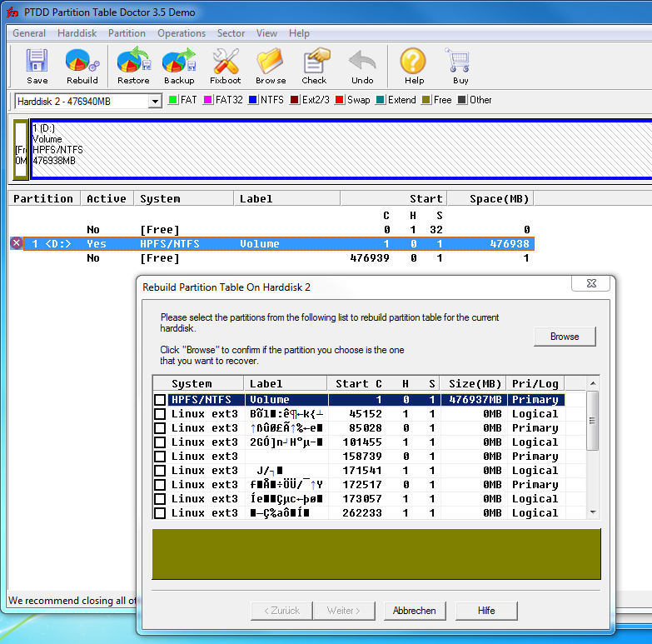Viewport: 652px width, 644px height.
Task: Select the small Free block in disk map
Action: tap(20, 149)
